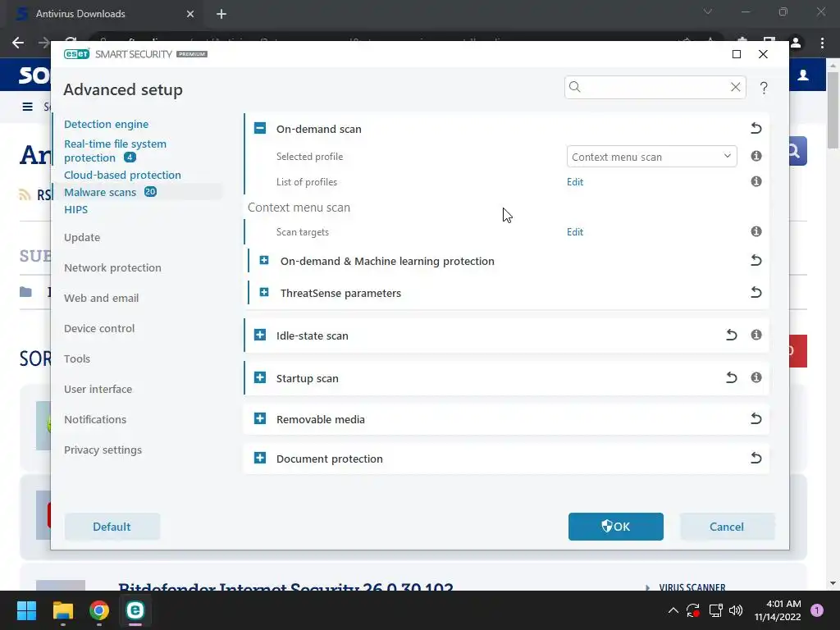Revert ThreatSense parameters to default
Viewport: 840px width, 630px height.
(x=756, y=293)
